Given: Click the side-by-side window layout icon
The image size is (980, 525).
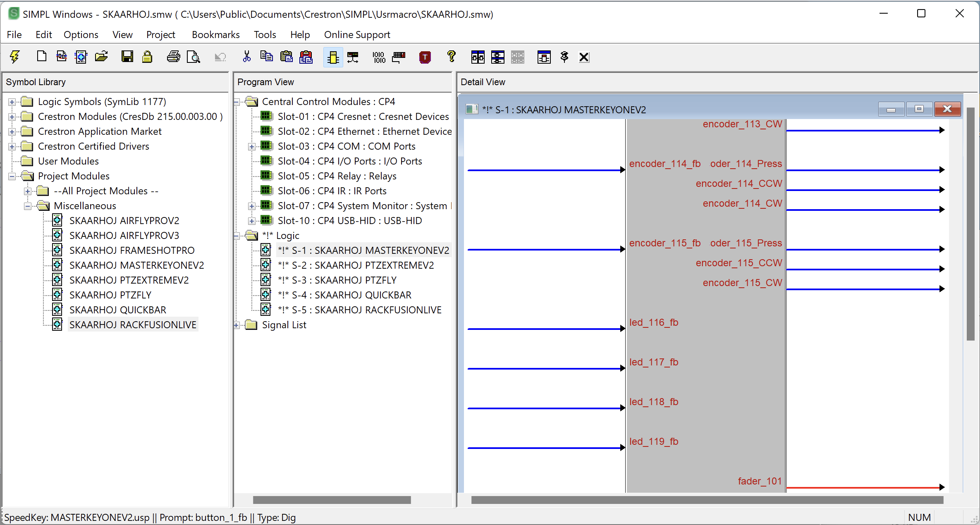Looking at the screenshot, I should (x=478, y=57).
